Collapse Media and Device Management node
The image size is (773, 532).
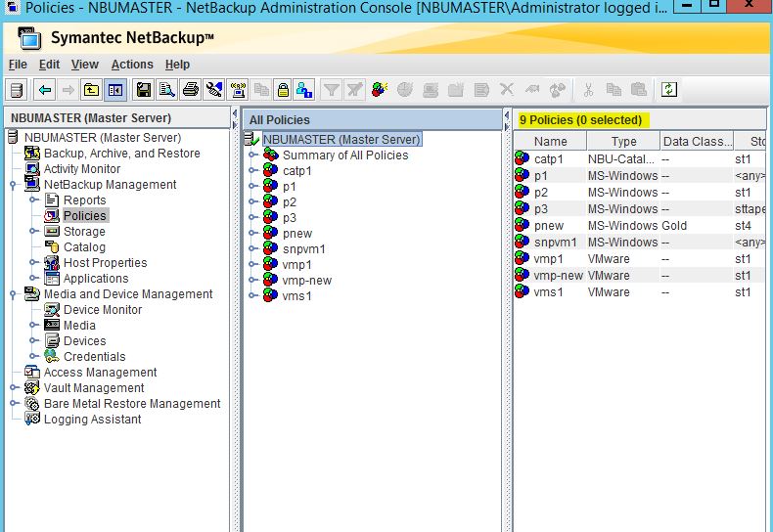click(x=14, y=294)
